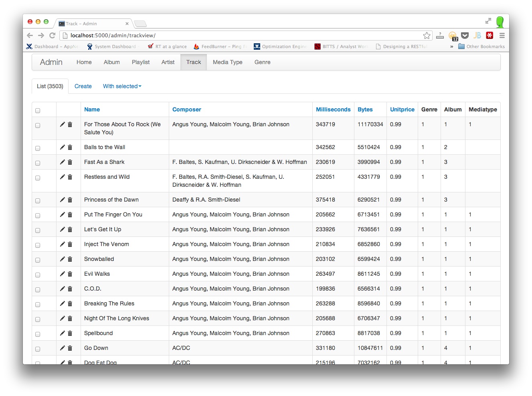Click the trash icon for 'Evil Walks'
This screenshot has height=396, width=532.
pos(70,274)
